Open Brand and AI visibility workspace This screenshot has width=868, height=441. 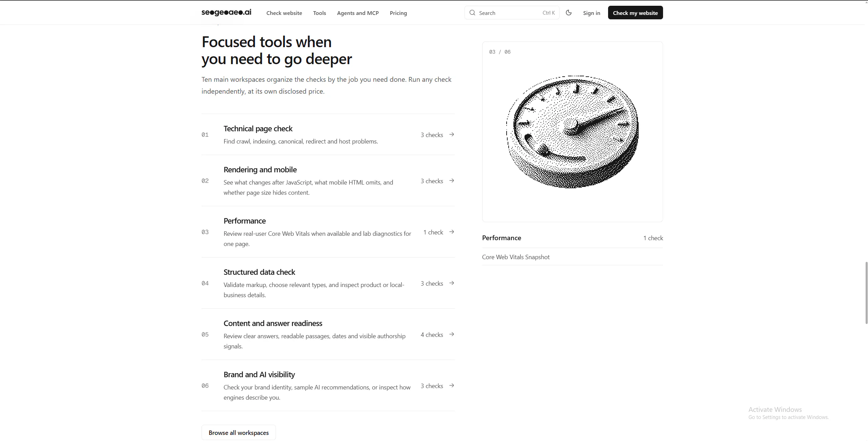point(259,375)
